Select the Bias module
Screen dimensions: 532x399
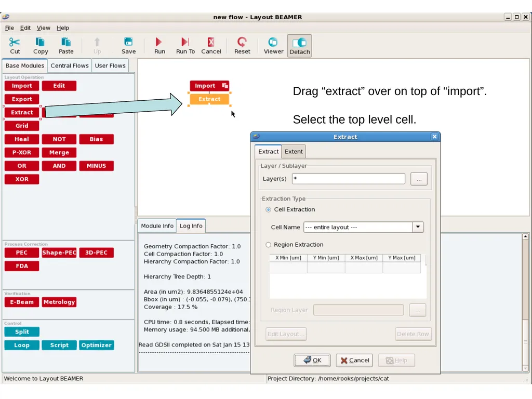96,139
